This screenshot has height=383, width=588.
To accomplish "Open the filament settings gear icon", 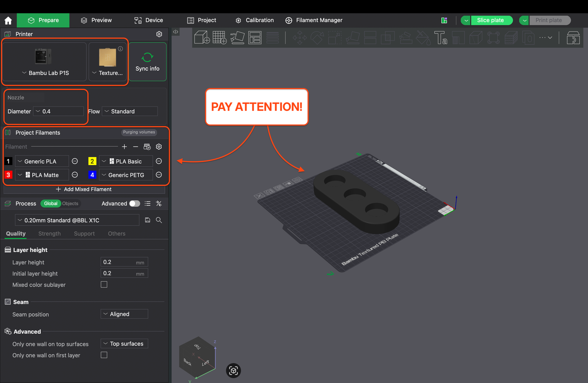I will (x=159, y=147).
